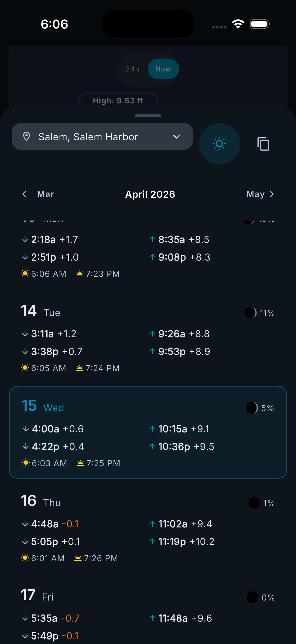Select the Now toggle on the chart
Screen dimensions: 296x644
tap(163, 69)
